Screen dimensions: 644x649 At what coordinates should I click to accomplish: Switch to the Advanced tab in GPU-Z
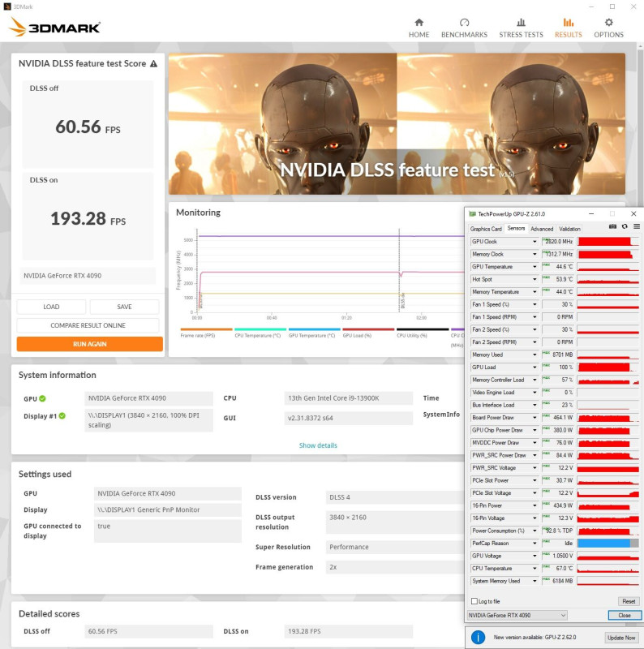coord(542,229)
